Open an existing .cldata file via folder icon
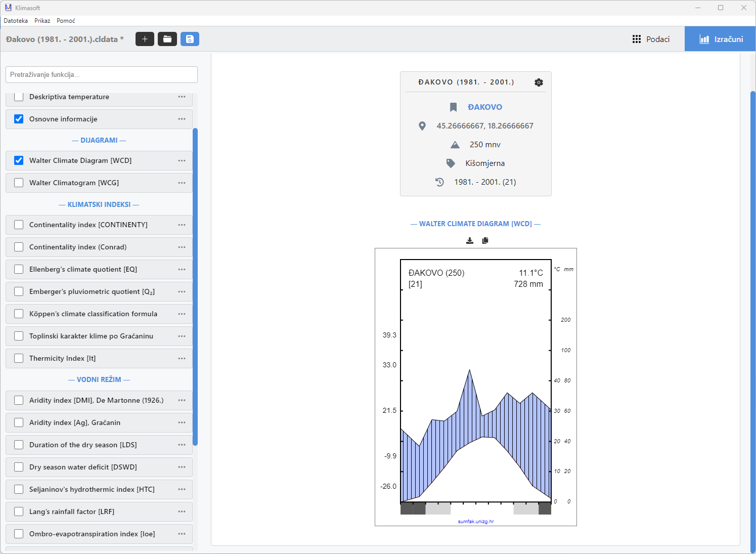This screenshot has height=554, width=756. (167, 39)
